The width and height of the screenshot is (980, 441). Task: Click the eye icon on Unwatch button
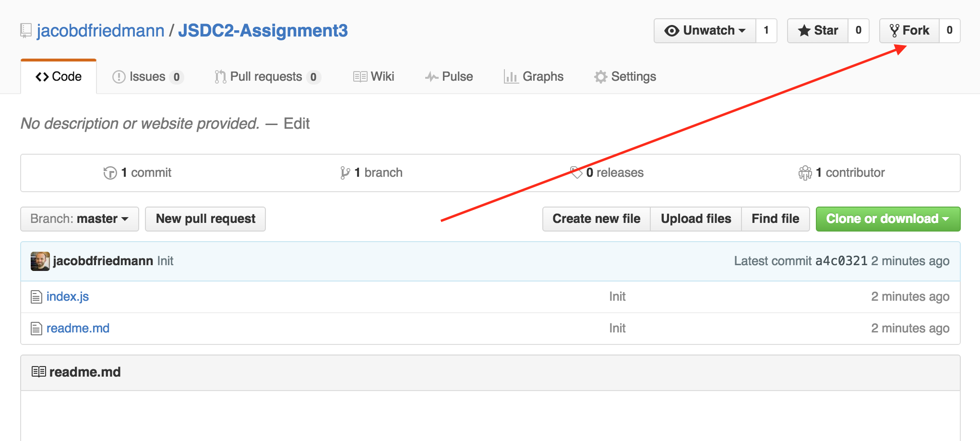coord(671,31)
